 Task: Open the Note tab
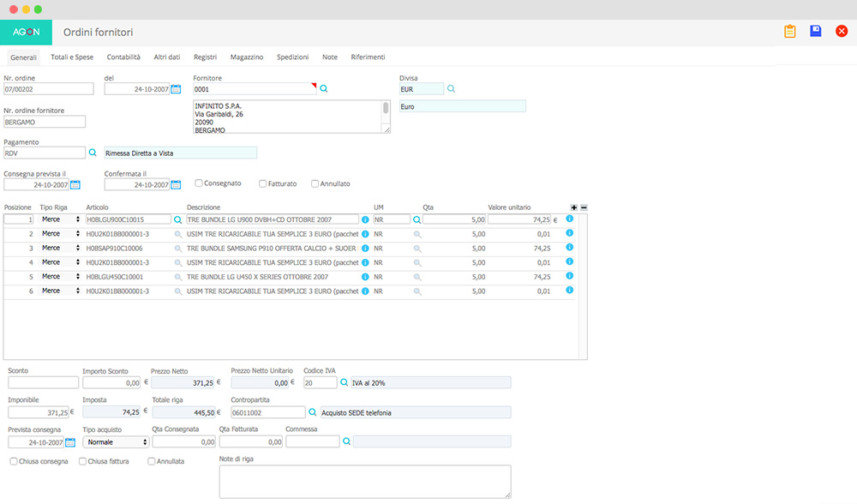pos(330,57)
